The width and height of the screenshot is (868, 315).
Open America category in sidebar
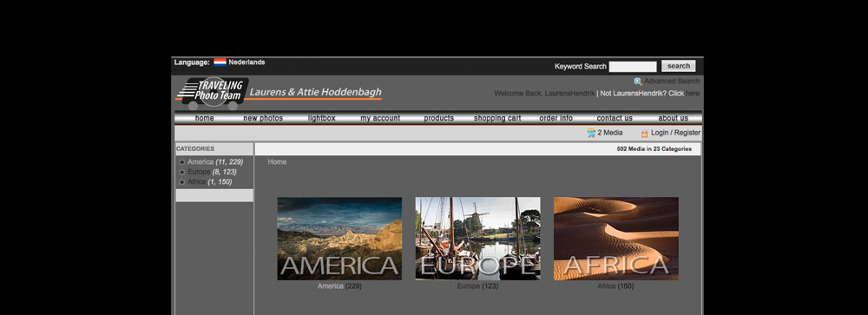[x=201, y=162]
